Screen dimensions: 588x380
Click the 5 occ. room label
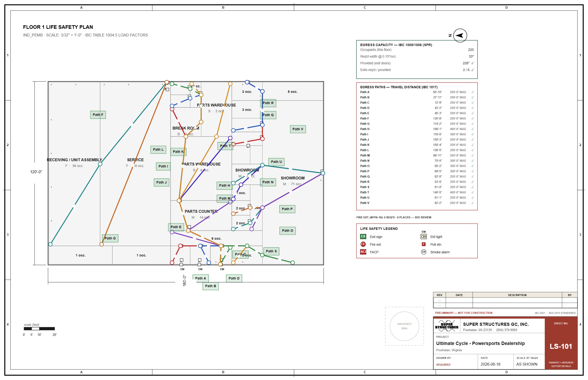click(x=293, y=92)
